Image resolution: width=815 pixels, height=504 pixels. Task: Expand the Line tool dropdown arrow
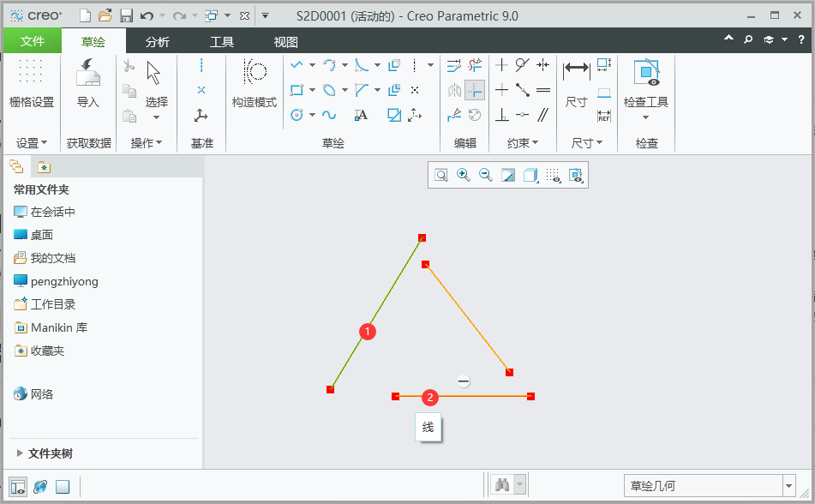(x=312, y=65)
